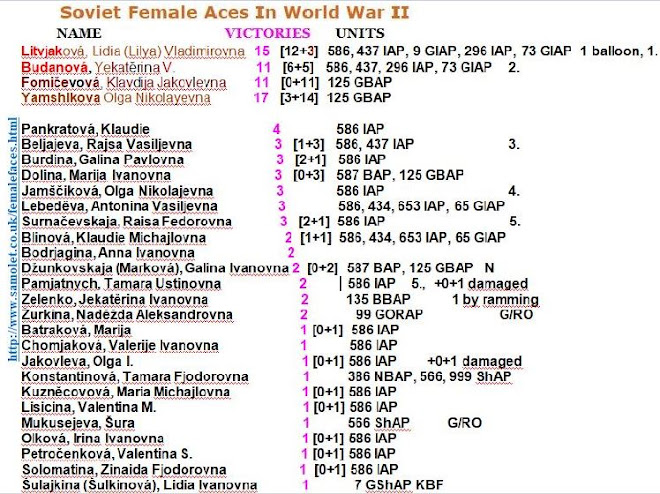Click unit '7 GShAP KBF' for Šulajkina
Screen dimensions: 660x494
(x=399, y=485)
